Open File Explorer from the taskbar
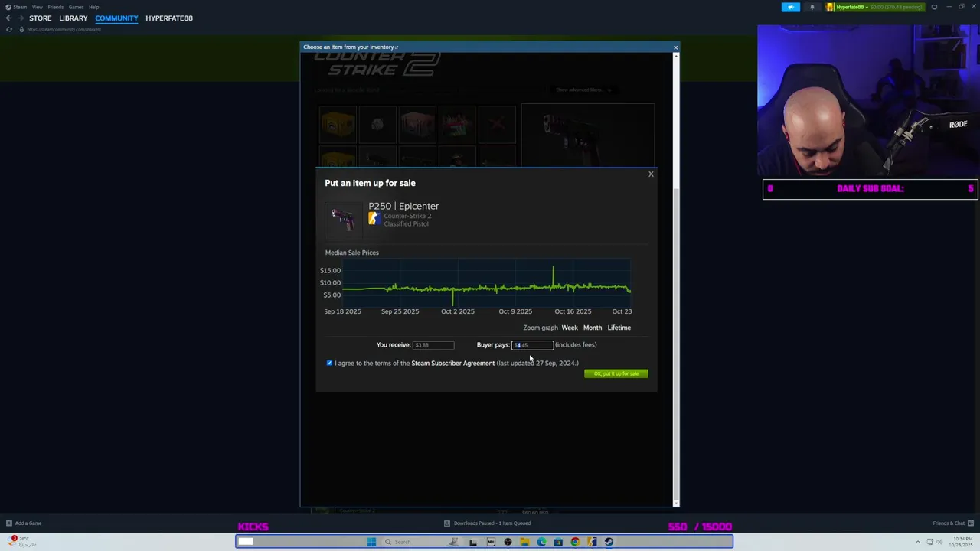The height and width of the screenshot is (551, 980). point(524,542)
